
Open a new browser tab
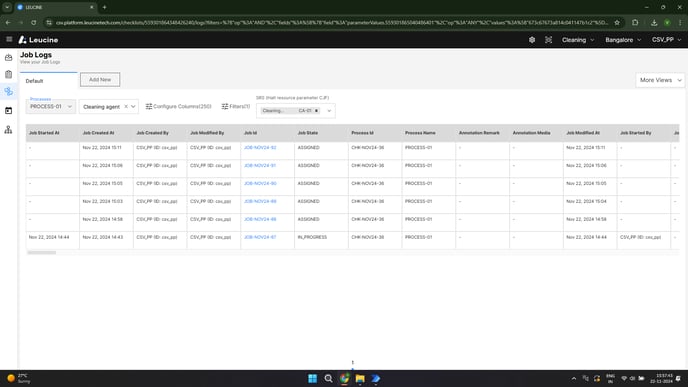tap(104, 7)
